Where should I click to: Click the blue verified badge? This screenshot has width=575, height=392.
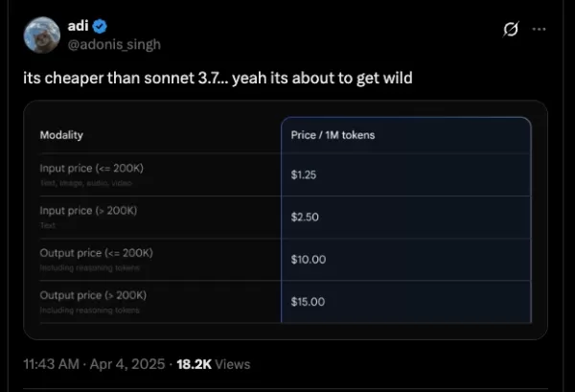point(100,27)
